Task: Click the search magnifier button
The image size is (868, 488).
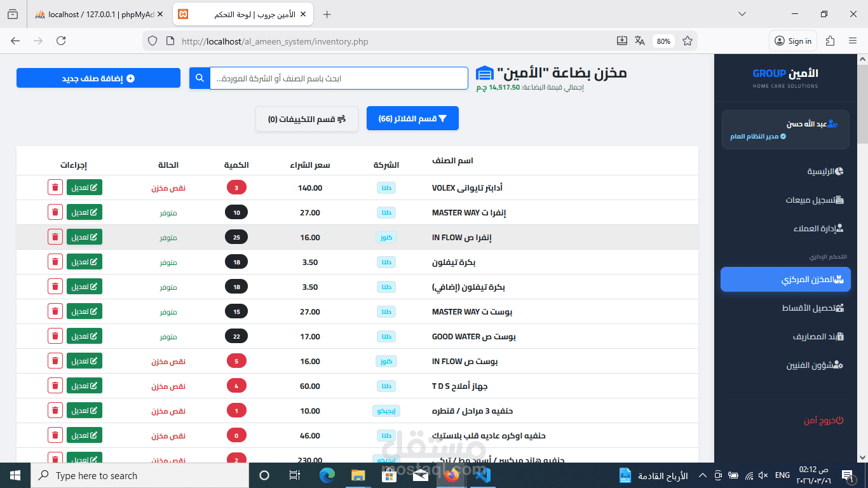Action: 200,78
